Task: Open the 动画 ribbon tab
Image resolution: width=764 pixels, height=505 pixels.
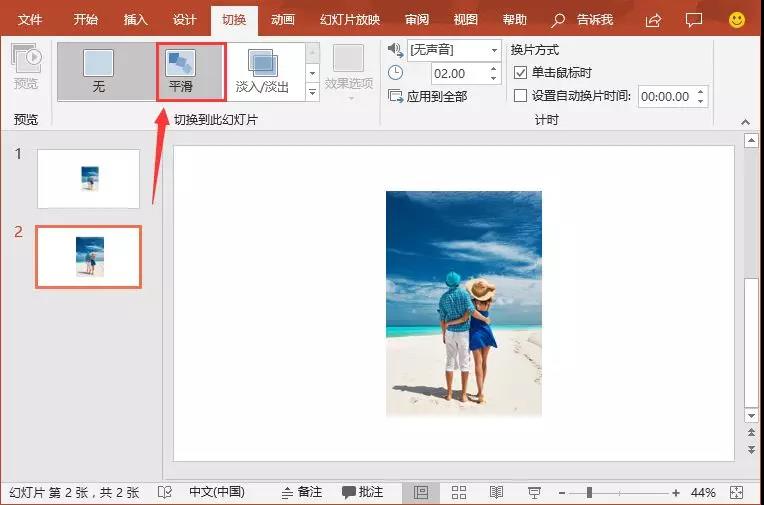Action: 283,20
